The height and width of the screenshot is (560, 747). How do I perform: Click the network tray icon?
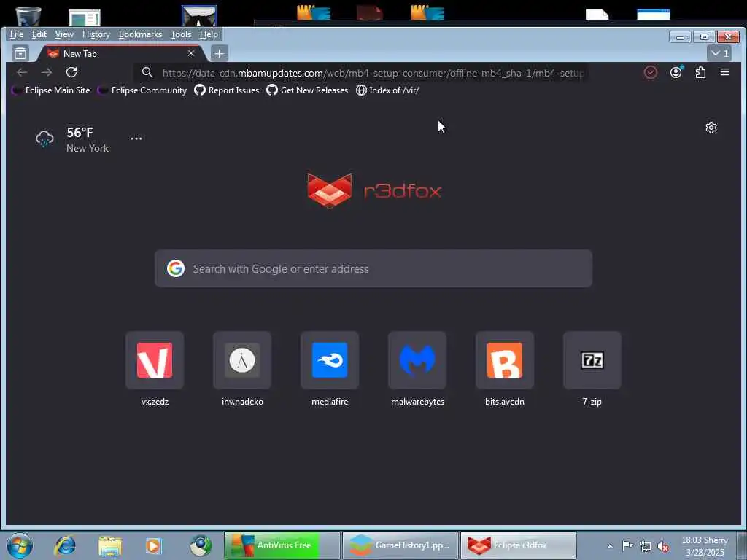click(x=646, y=546)
